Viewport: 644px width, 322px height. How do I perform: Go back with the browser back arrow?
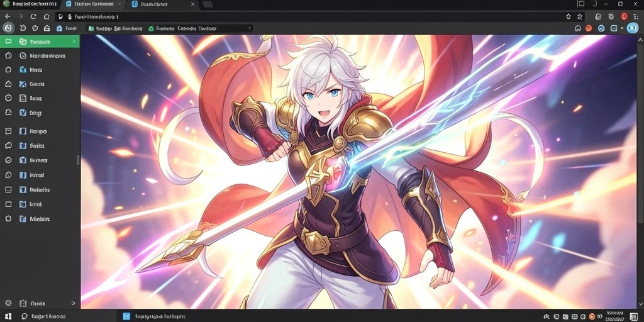click(8, 16)
